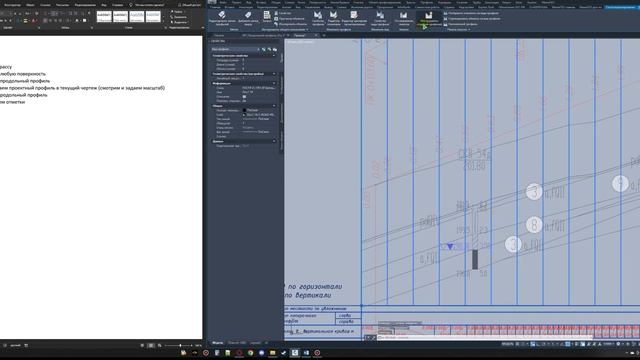
Task: Click Общий доступ button in Word
Action: [189, 5]
